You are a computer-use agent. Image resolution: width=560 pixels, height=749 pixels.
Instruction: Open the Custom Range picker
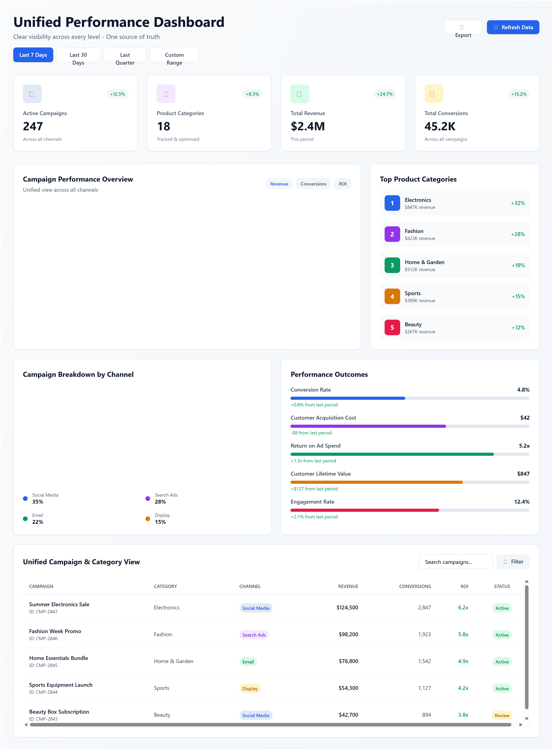point(174,55)
